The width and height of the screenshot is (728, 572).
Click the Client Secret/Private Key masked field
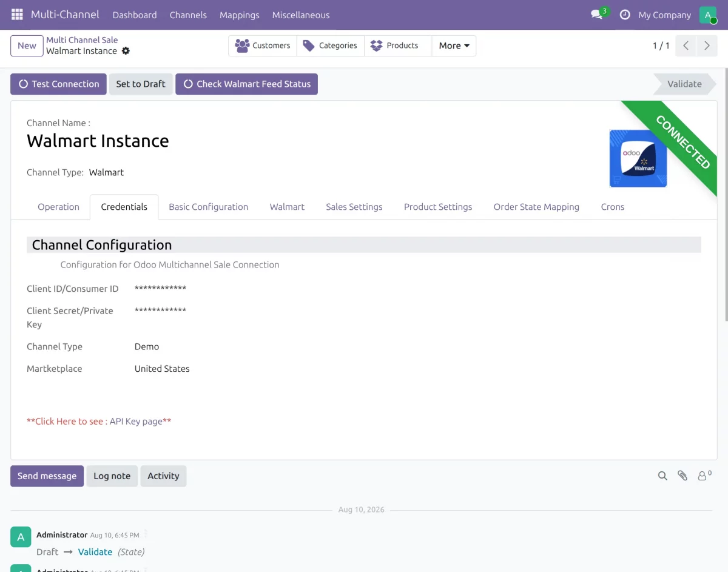tap(160, 311)
